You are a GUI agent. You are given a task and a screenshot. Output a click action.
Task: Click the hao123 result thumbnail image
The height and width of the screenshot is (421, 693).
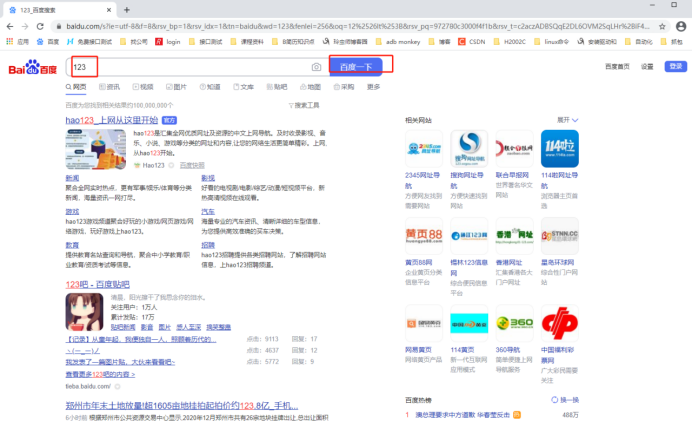pos(95,149)
